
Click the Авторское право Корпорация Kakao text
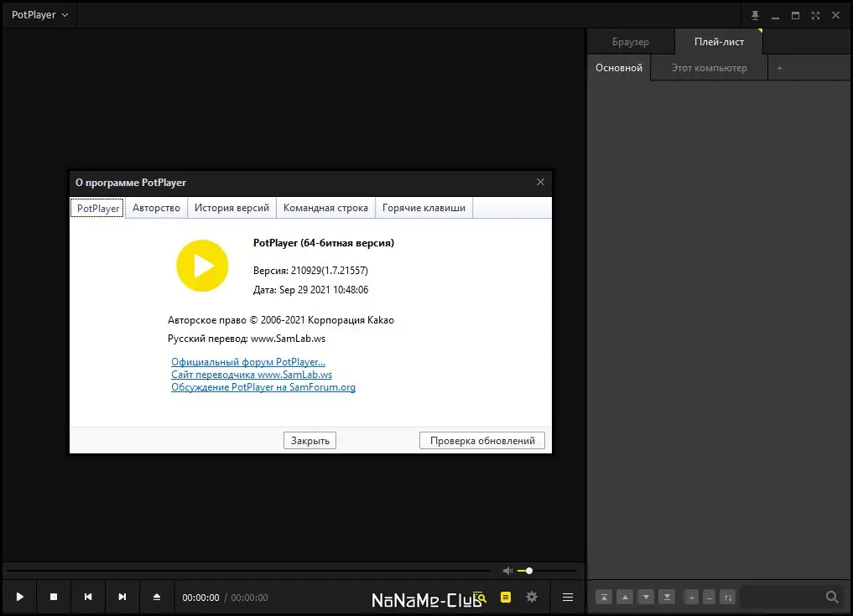[x=281, y=319]
